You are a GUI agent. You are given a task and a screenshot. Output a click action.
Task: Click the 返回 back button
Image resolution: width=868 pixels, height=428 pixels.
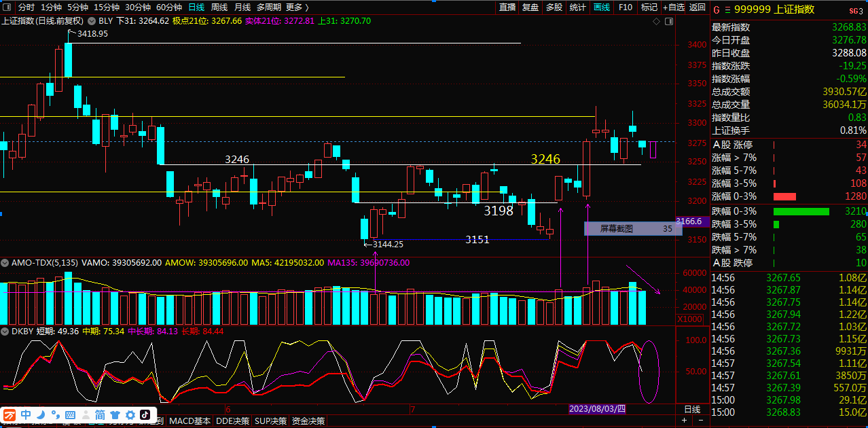(x=698, y=7)
